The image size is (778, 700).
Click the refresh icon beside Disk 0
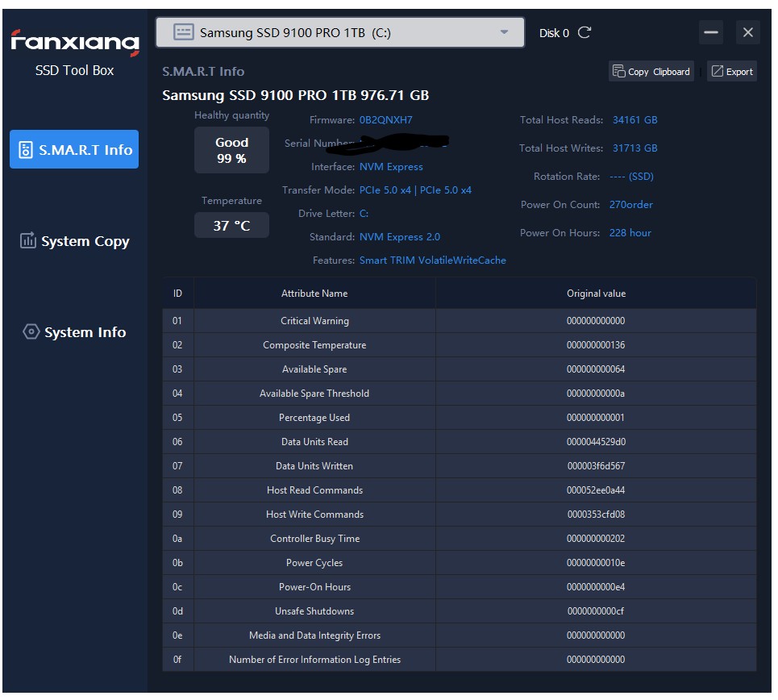tap(585, 32)
